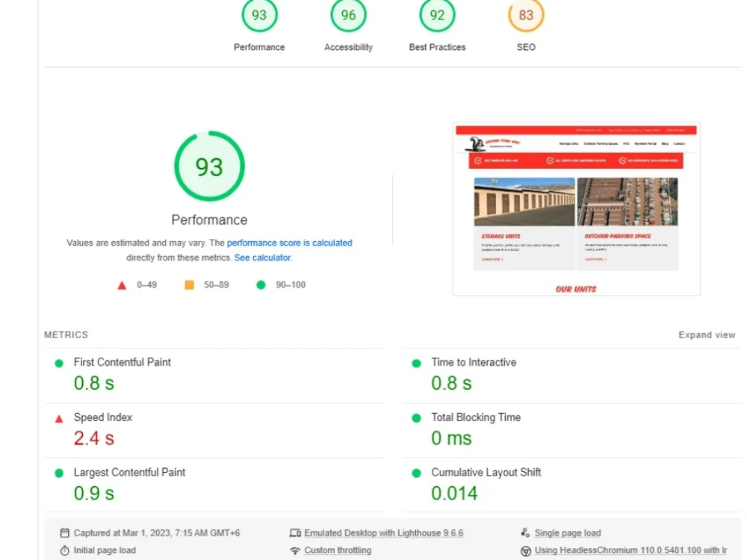Click the red triangle beside Speed Index
Image resolution: width=747 pixels, height=560 pixels.
(59, 419)
